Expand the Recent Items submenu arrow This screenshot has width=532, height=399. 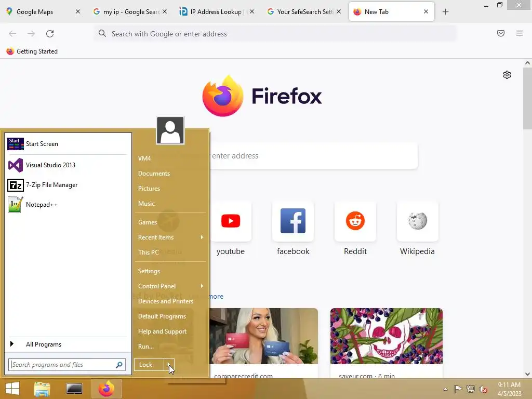(x=202, y=237)
